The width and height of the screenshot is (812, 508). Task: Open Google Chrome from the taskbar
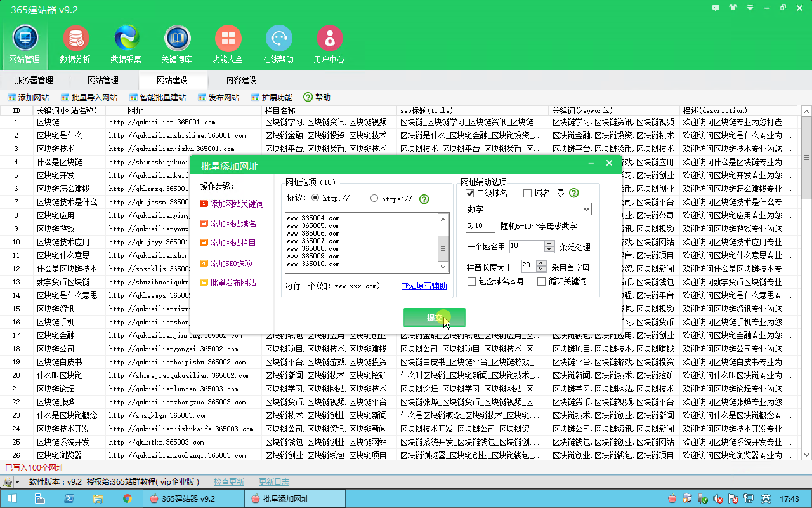127,499
